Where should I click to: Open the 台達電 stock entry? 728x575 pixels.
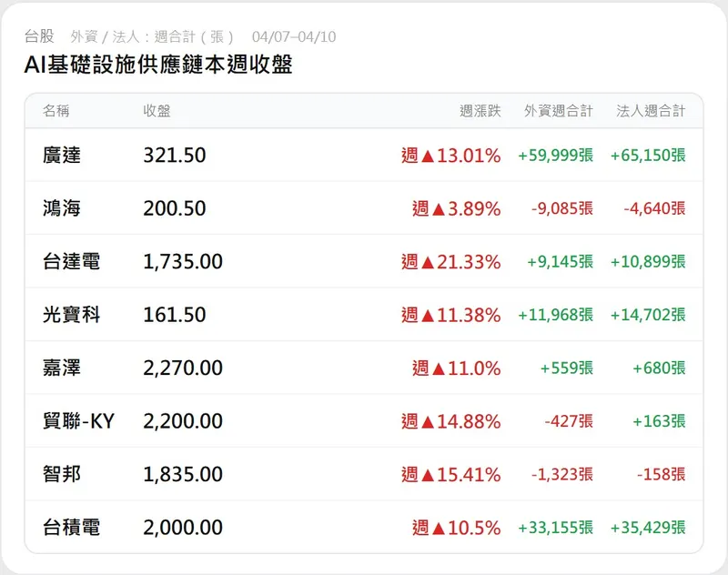click(x=71, y=262)
